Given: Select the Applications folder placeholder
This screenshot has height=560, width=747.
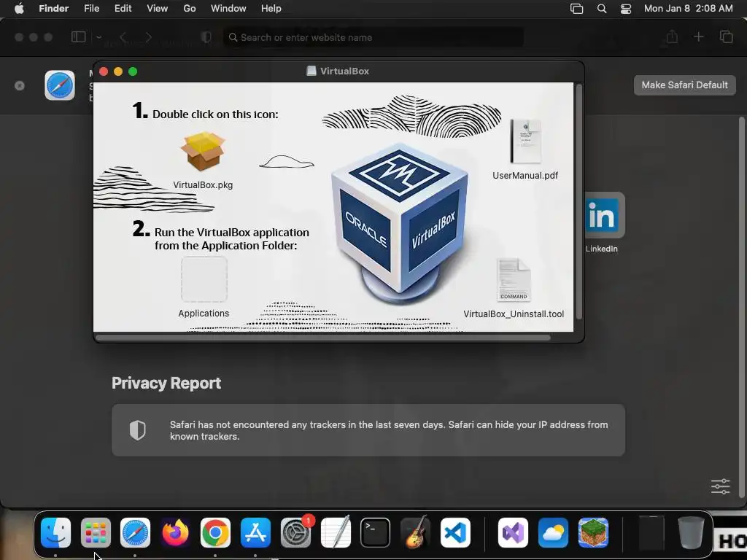Looking at the screenshot, I should pos(204,279).
